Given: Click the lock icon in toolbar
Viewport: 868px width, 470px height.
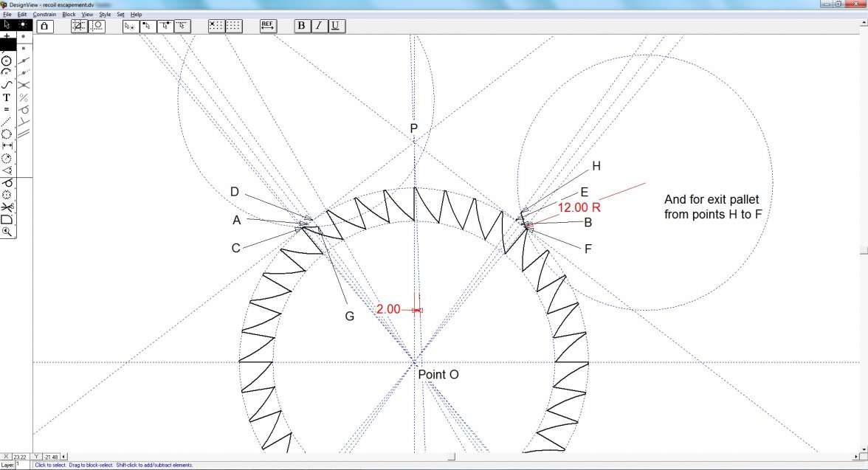Looking at the screenshot, I should pos(44,26).
